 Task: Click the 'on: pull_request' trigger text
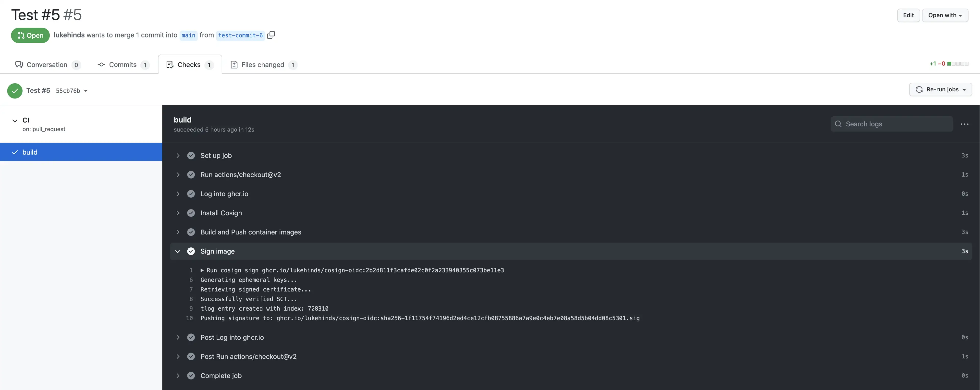coord(44,129)
